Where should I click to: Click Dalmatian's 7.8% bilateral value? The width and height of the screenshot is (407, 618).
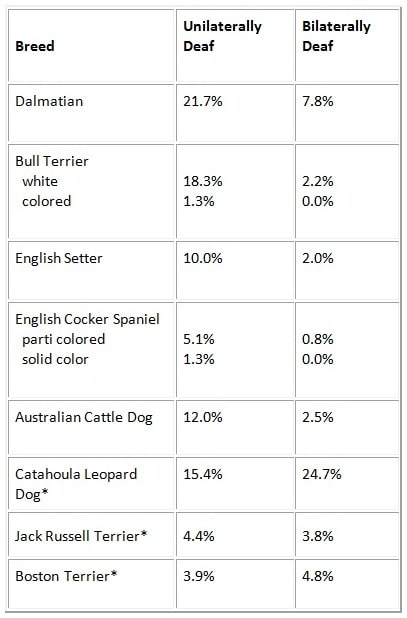tap(318, 101)
